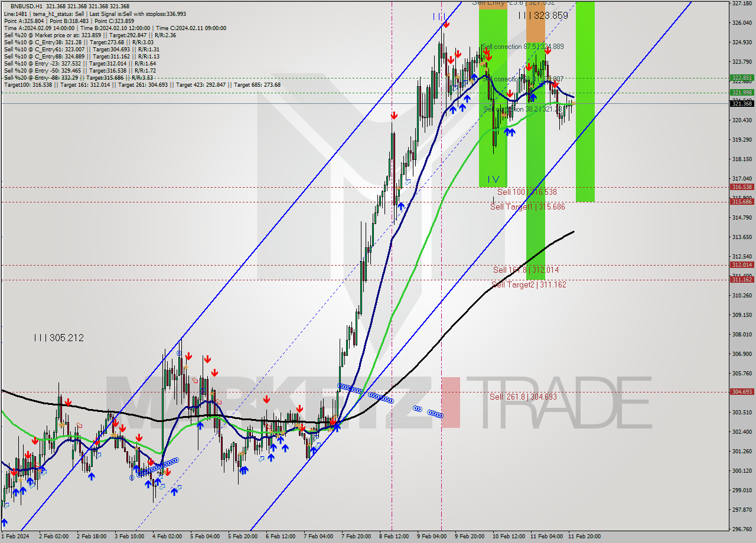Click the 296.760 price axis label

[742, 529]
